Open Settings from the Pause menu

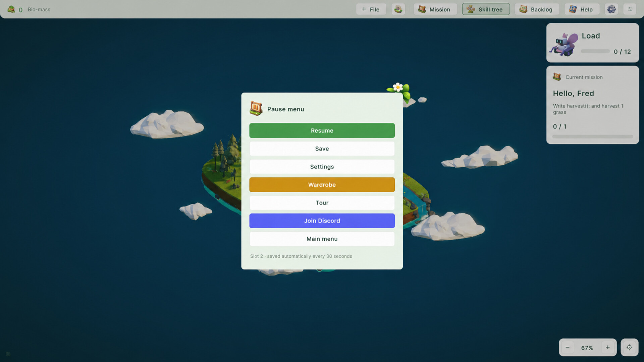pos(322,167)
